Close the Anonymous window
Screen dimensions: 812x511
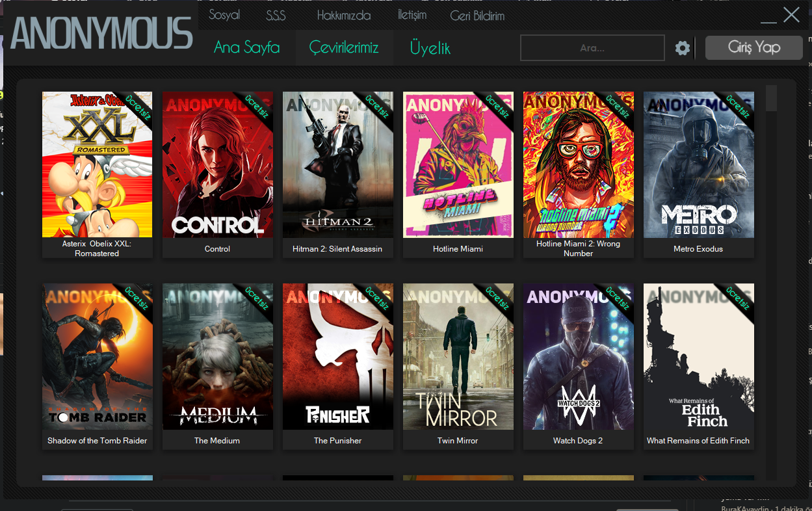[x=791, y=15]
